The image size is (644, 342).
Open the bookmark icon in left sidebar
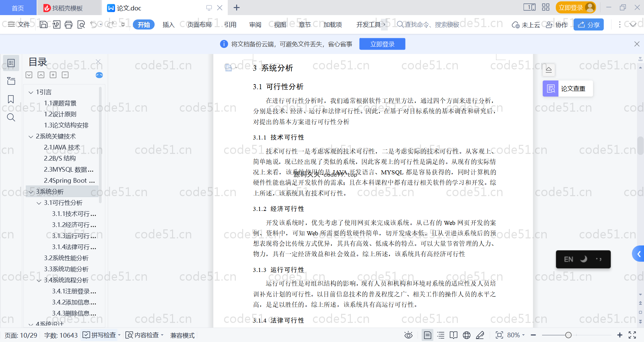tap(11, 99)
